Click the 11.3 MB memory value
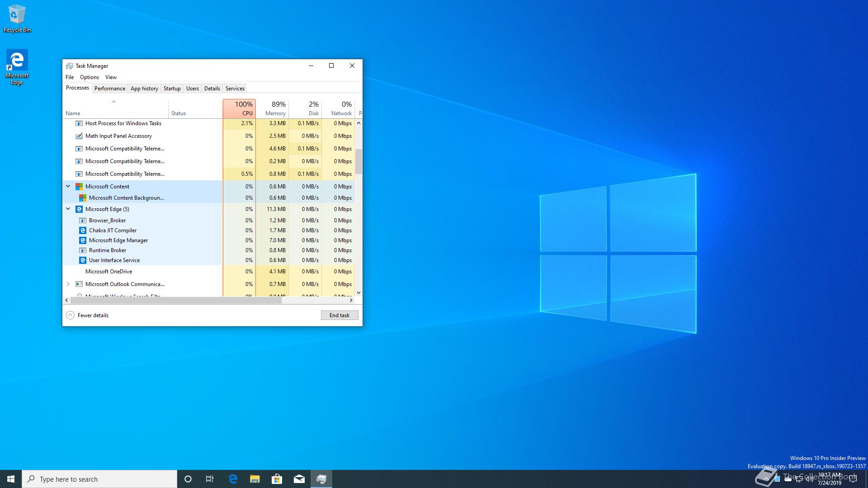Screen dimensions: 868x488 point(276,209)
